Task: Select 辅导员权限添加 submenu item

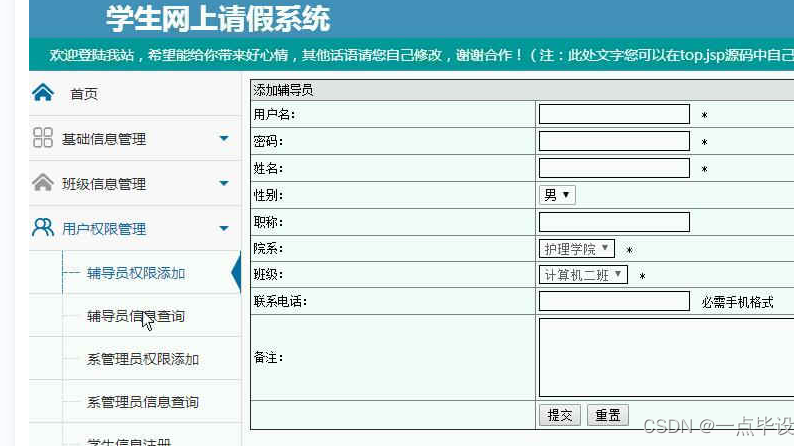Action: pyautogui.click(x=136, y=273)
